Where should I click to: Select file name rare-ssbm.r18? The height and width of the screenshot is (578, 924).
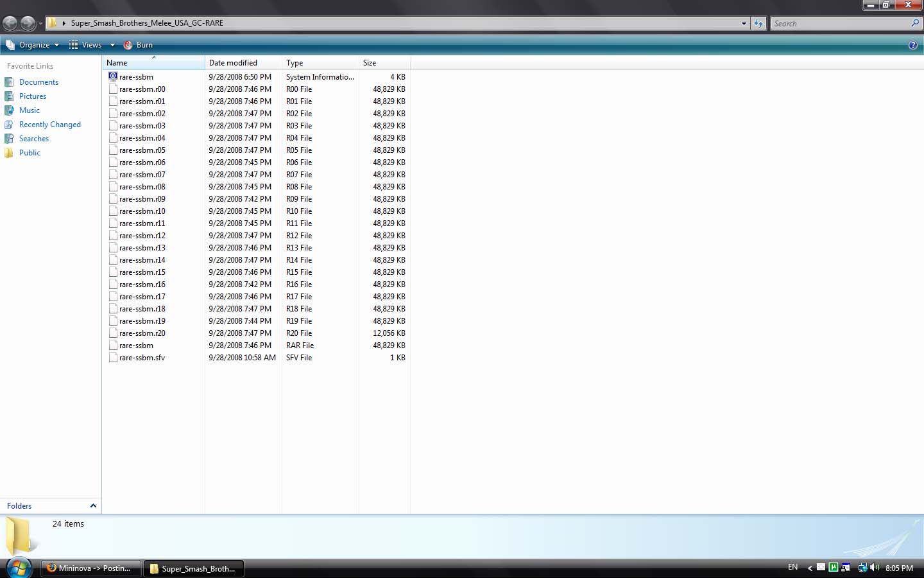142,309
